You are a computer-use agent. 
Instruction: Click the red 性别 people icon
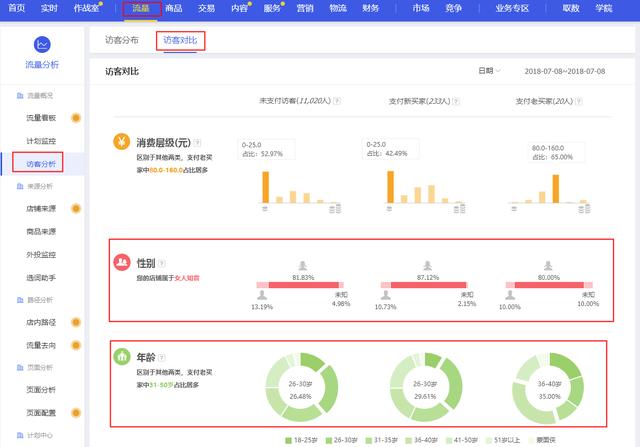point(122,262)
